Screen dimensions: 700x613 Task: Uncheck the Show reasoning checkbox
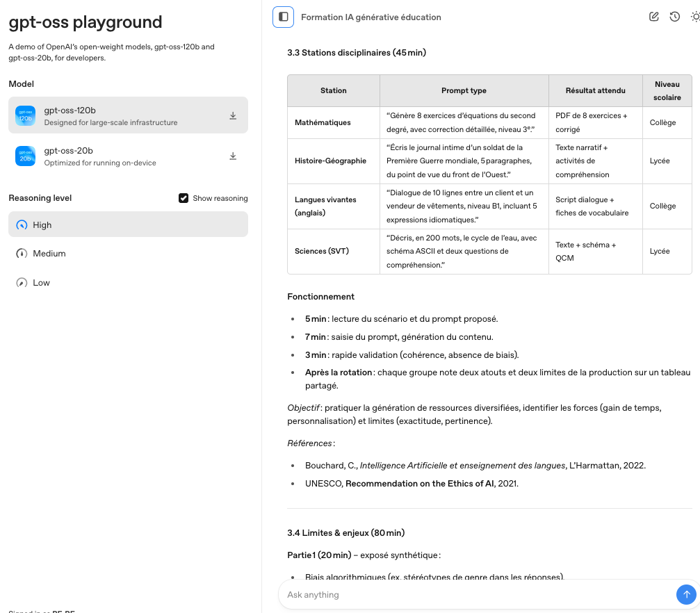[x=184, y=198]
